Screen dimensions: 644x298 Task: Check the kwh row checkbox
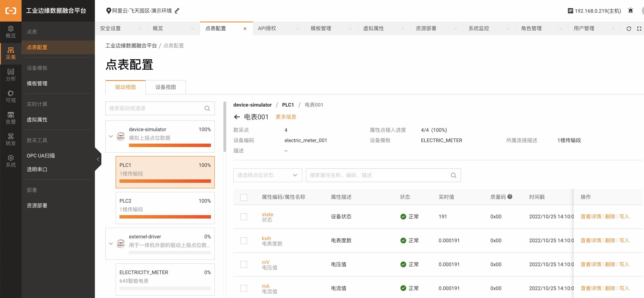[x=243, y=241]
